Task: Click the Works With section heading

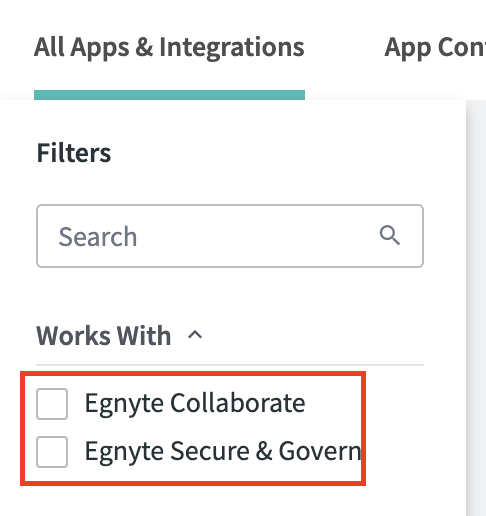Action: pyautogui.click(x=103, y=335)
